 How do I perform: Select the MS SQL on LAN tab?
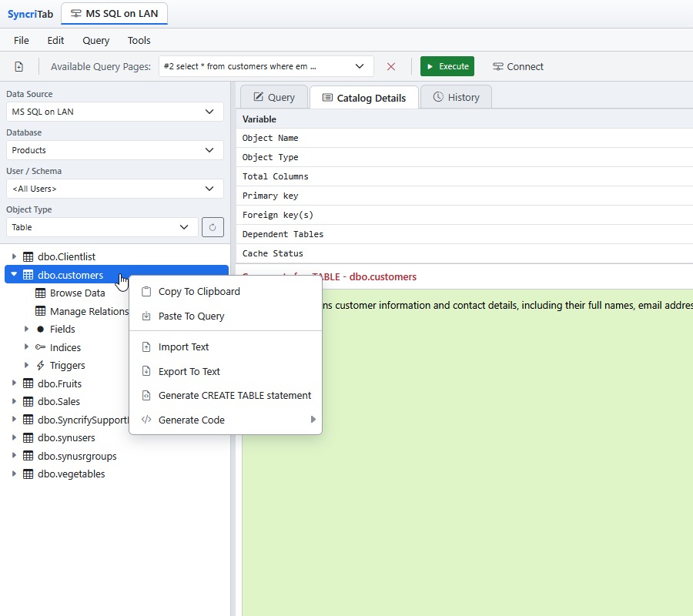pos(114,14)
